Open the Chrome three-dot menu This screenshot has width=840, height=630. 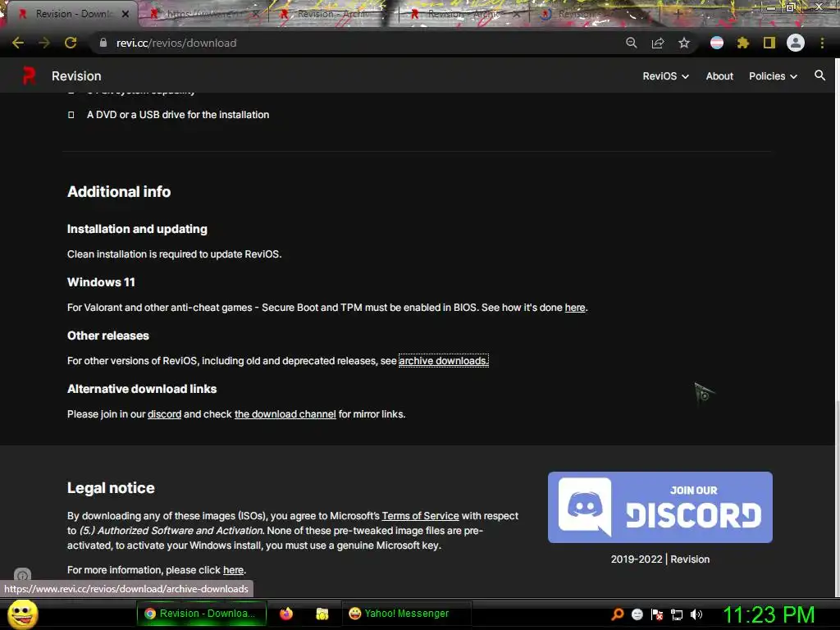tap(822, 43)
